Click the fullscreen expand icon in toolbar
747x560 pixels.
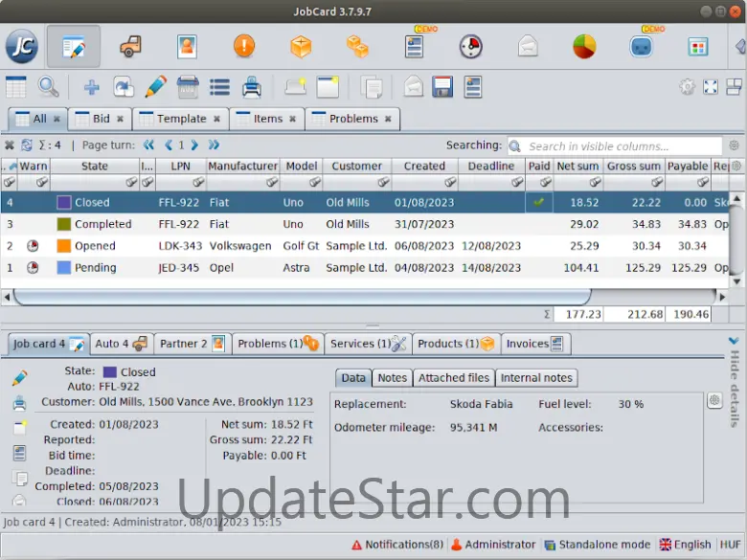pyautogui.click(x=711, y=87)
